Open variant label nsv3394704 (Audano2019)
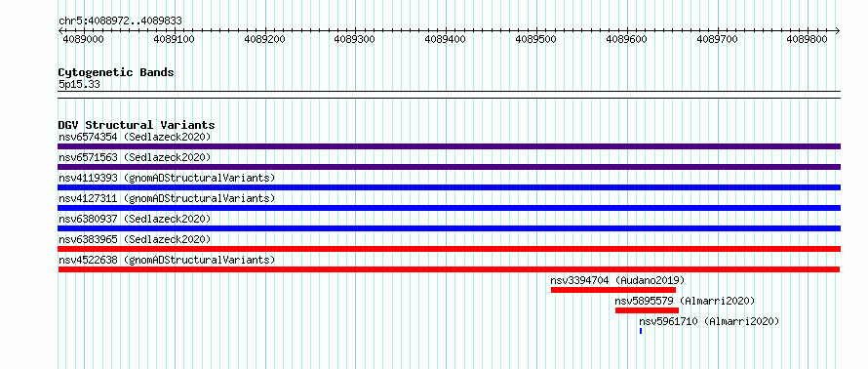The image size is (868, 369). 617,280
